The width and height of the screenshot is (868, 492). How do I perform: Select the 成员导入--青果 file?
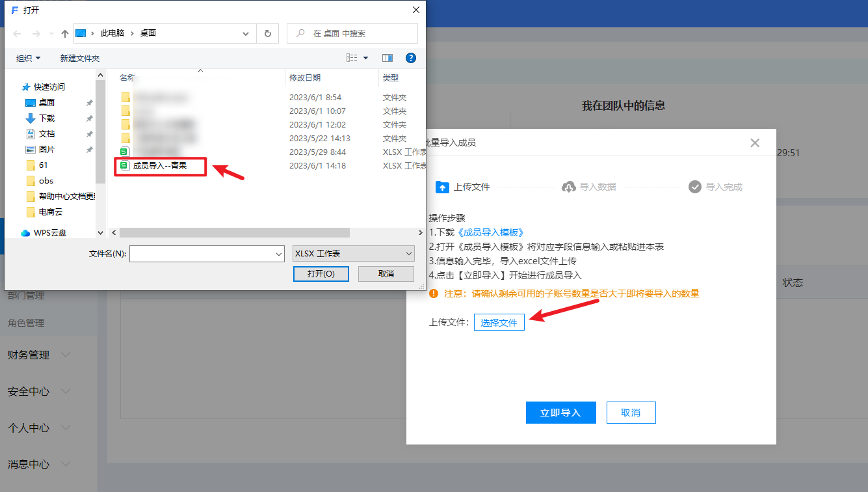[160, 166]
